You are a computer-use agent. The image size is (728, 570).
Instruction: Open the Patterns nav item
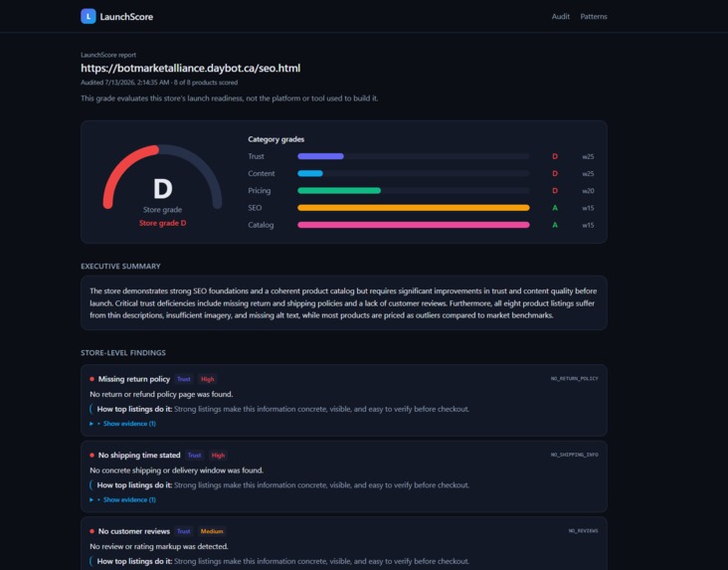[x=594, y=16]
